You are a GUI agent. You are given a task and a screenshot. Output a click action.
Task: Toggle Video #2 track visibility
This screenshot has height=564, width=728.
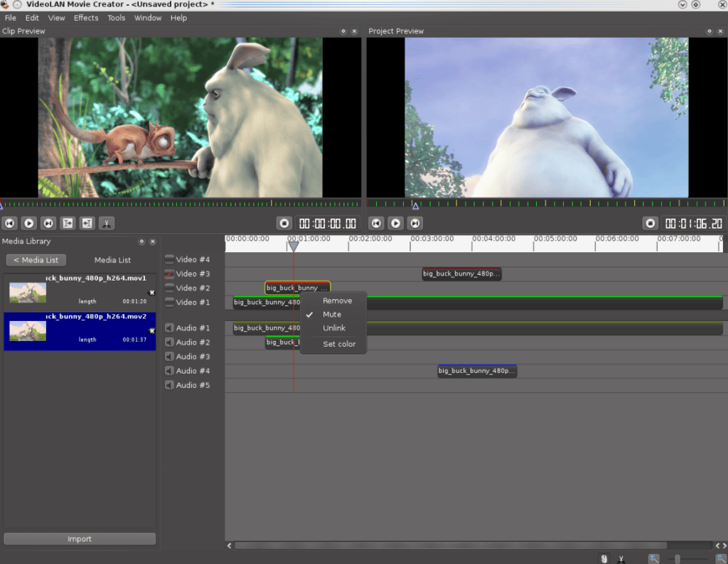point(169,288)
